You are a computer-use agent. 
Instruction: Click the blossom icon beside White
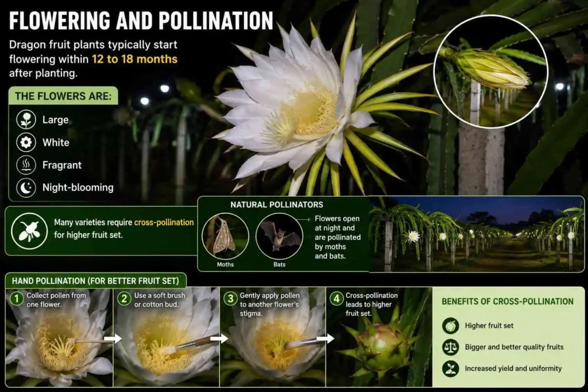pos(26,142)
